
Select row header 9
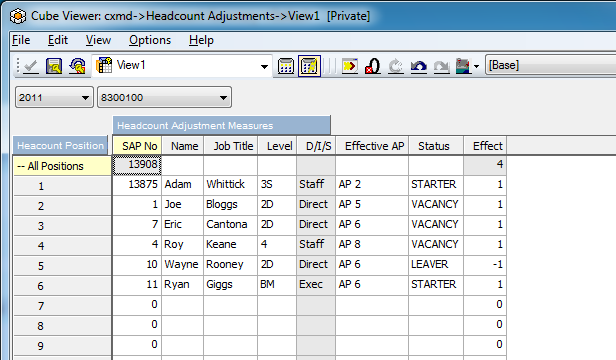click(x=62, y=346)
